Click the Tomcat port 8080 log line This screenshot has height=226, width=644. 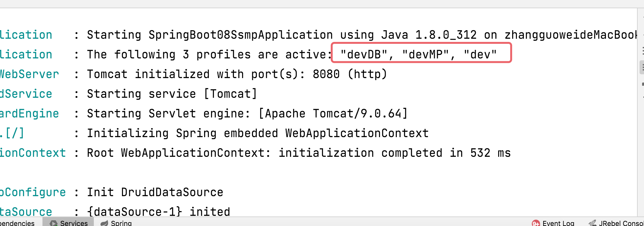(237, 74)
